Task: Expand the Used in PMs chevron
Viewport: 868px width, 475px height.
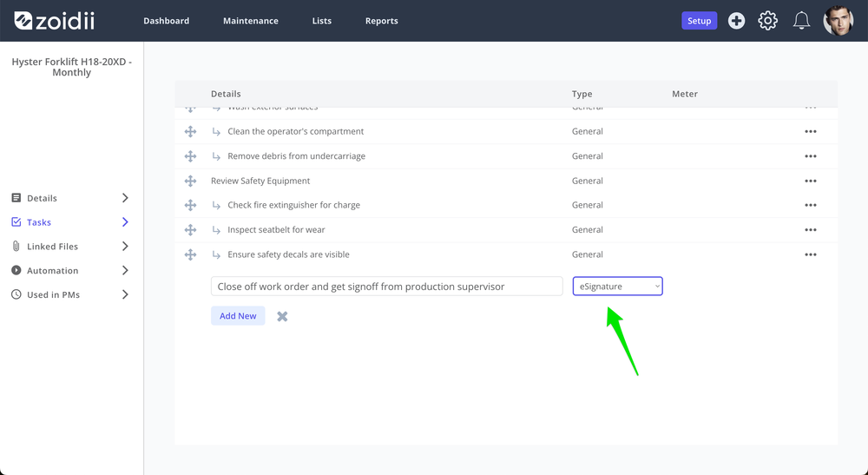Action: click(125, 294)
